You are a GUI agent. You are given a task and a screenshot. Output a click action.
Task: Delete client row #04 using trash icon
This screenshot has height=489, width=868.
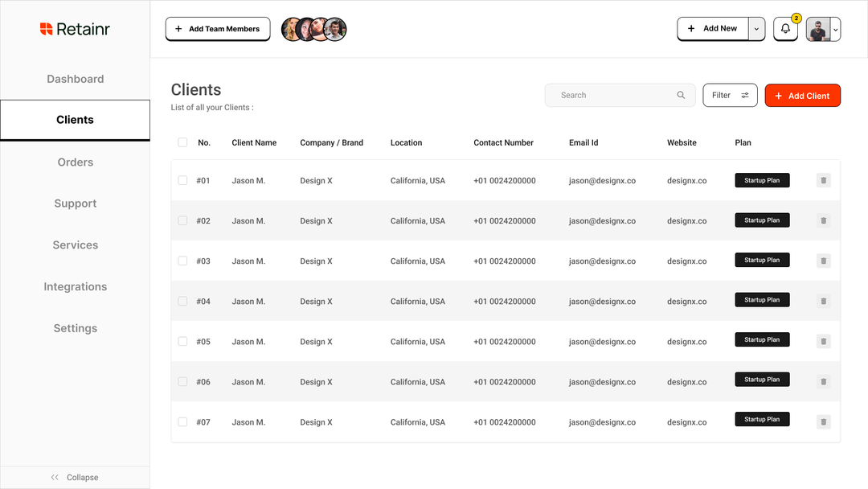823,301
